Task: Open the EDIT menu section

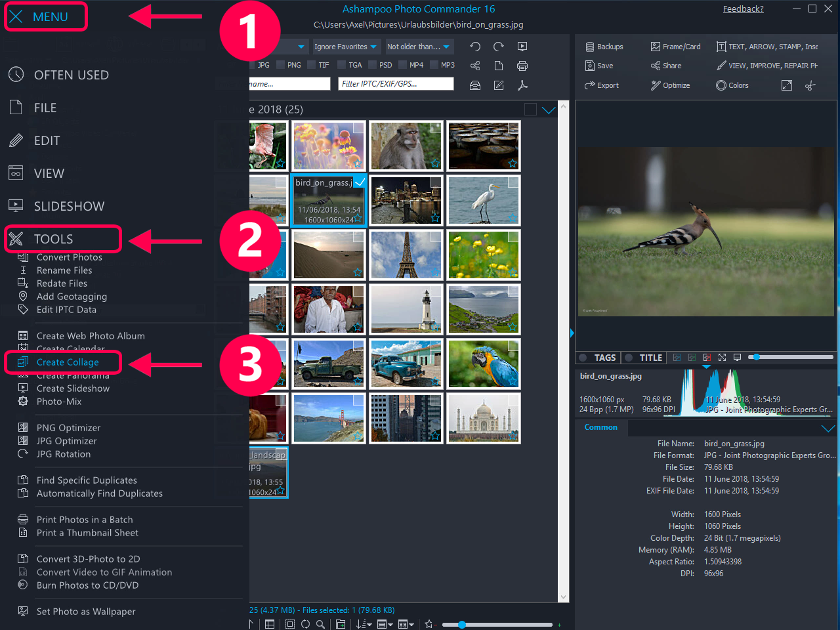Action: point(34,140)
